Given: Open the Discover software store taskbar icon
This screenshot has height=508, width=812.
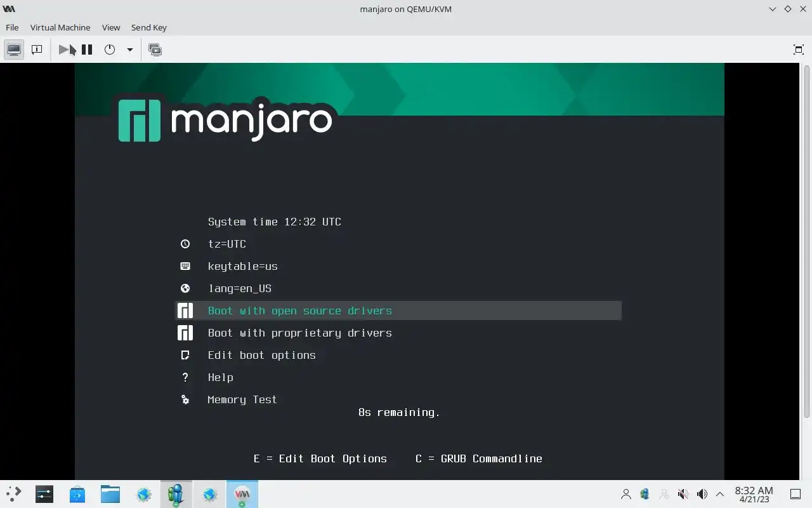Looking at the screenshot, I should tap(77, 494).
